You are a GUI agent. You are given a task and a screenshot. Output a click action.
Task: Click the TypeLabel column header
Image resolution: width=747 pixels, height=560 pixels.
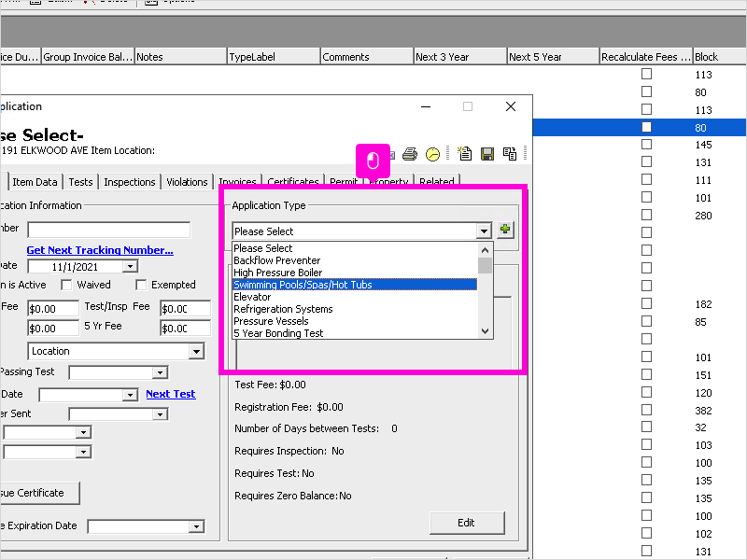click(x=274, y=57)
